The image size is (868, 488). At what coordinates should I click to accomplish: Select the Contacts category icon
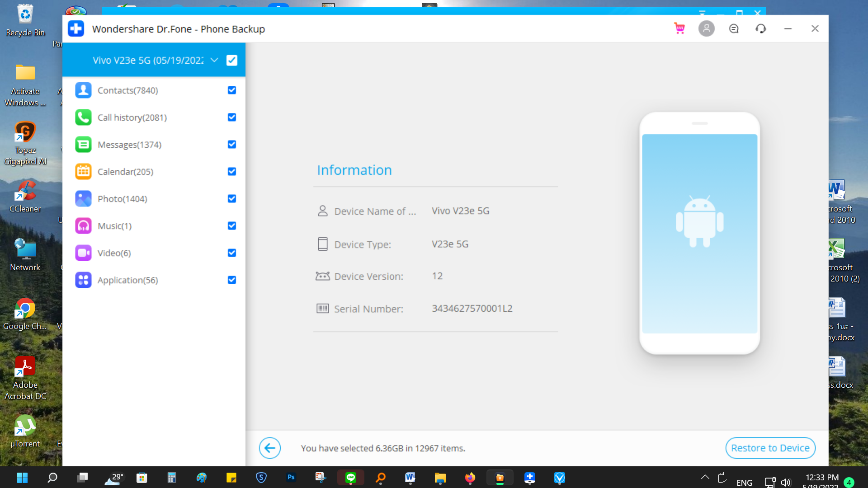(83, 90)
